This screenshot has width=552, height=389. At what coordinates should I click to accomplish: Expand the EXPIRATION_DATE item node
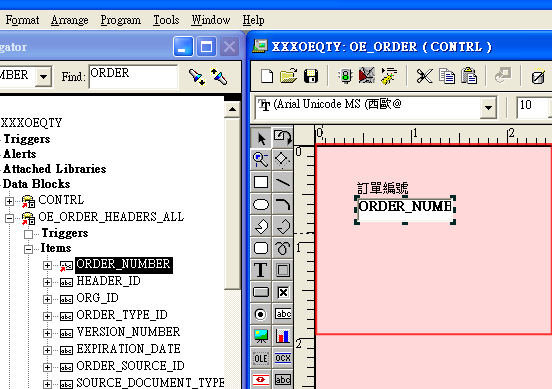coord(47,350)
